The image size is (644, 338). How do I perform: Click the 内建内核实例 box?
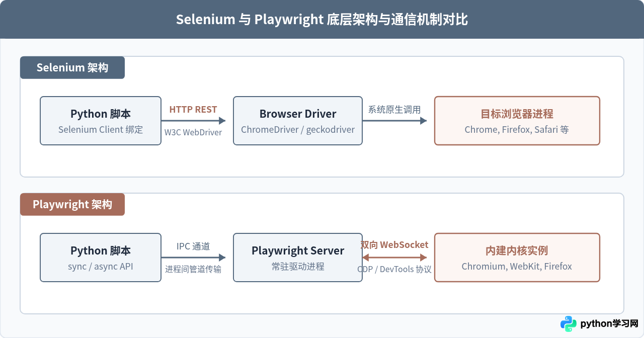(517, 258)
